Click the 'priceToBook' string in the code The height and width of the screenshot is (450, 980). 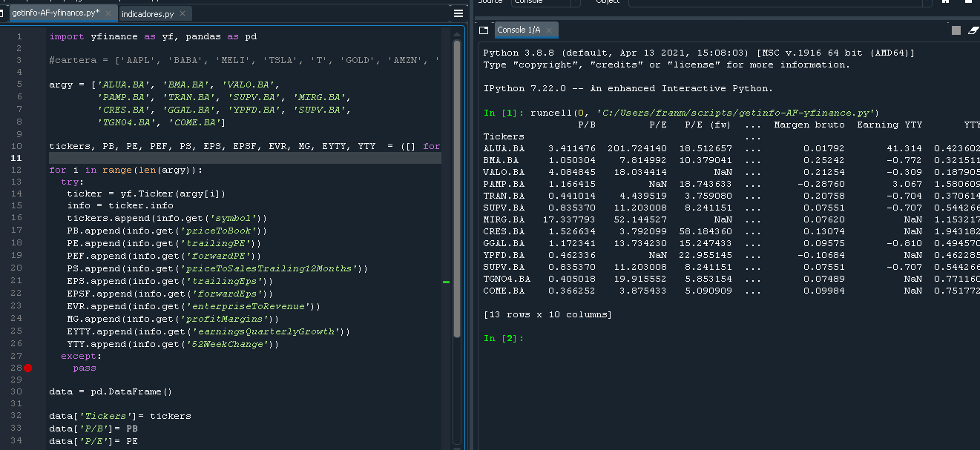pos(223,231)
